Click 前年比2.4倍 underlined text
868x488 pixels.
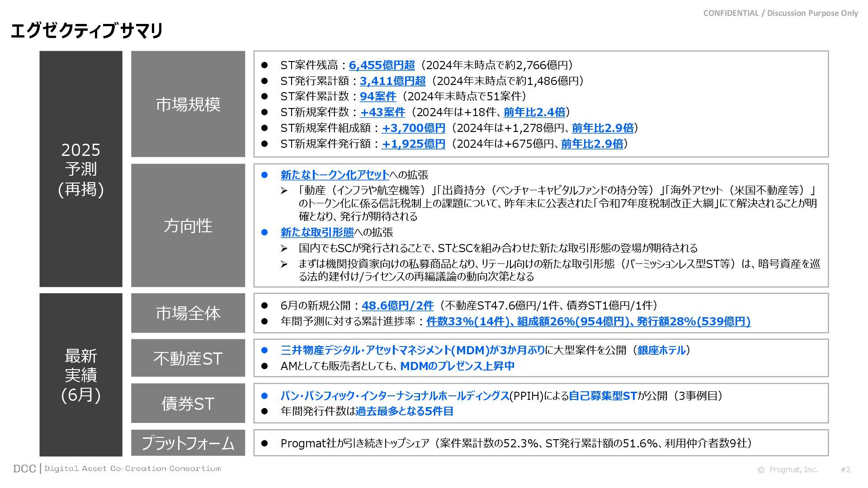[534, 112]
